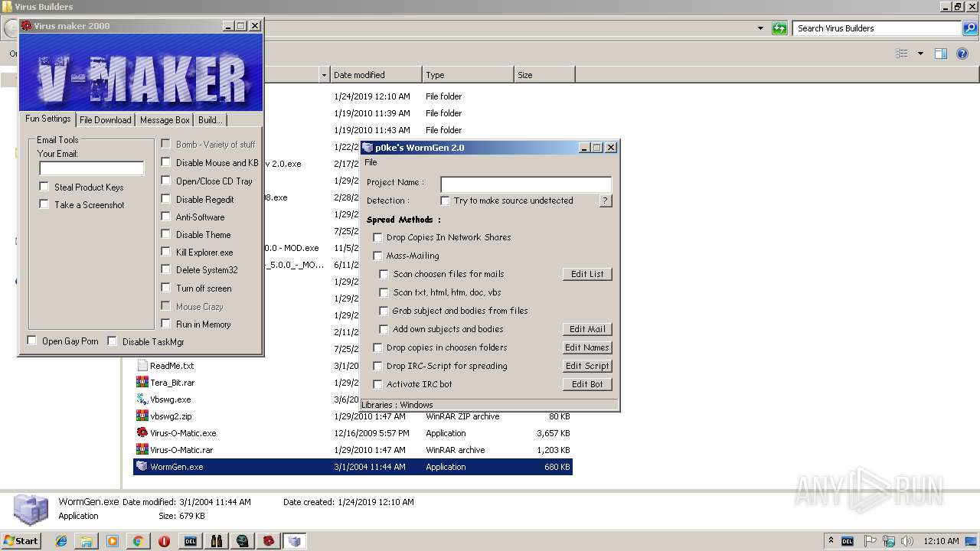Open the More view options dropdown arrow
Screen dimensions: 980x551
(920, 54)
